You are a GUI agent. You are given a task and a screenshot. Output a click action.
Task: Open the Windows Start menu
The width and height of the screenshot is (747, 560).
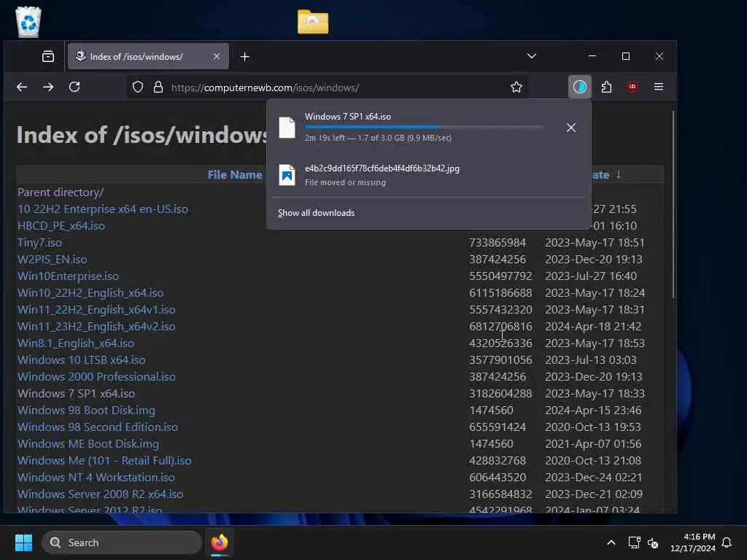[x=23, y=542]
